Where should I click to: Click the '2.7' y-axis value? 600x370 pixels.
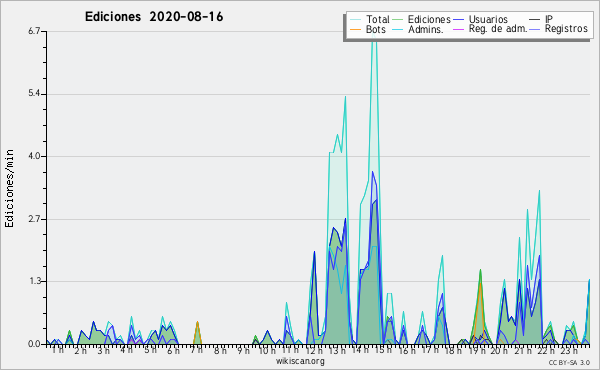tap(34, 219)
